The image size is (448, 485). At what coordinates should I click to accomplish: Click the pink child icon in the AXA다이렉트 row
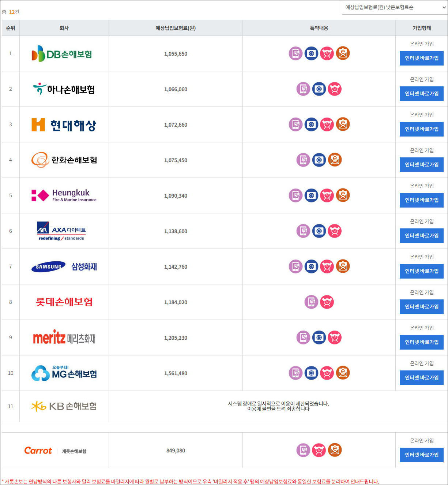[x=335, y=231]
